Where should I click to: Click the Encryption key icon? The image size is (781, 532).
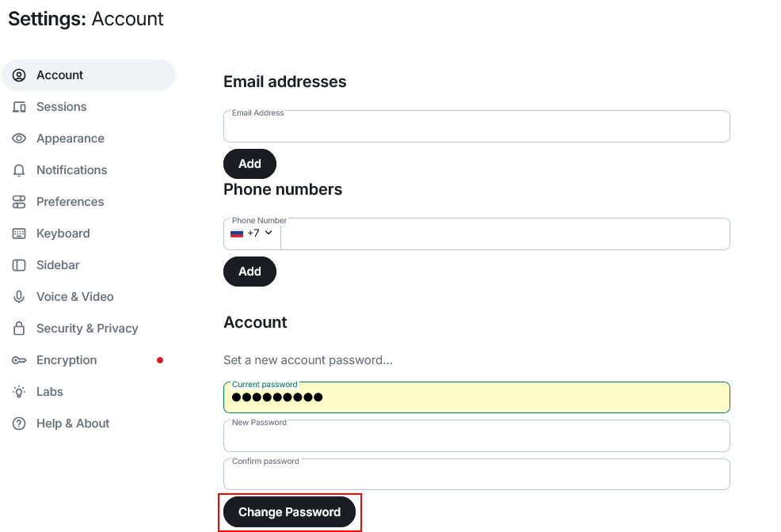(x=19, y=360)
